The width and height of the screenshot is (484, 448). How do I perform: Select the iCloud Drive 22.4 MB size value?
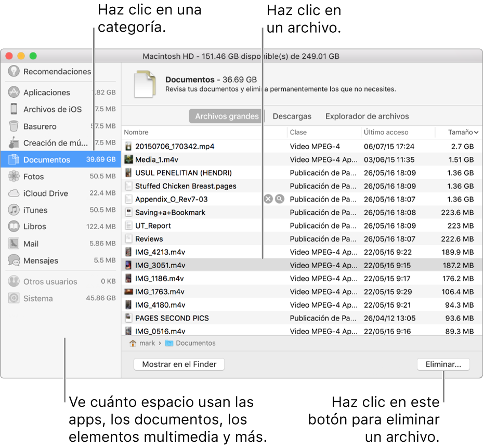(102, 193)
